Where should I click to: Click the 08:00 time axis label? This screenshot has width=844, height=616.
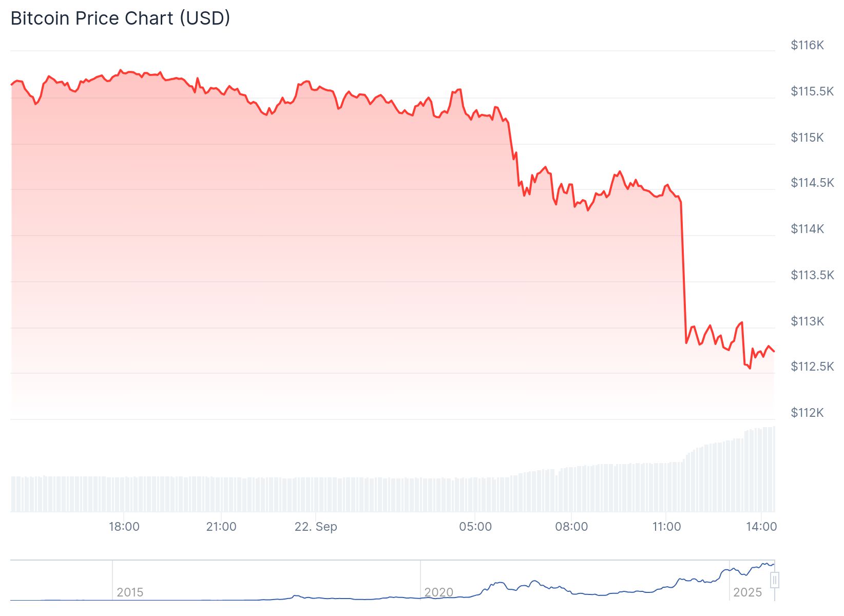click(571, 527)
